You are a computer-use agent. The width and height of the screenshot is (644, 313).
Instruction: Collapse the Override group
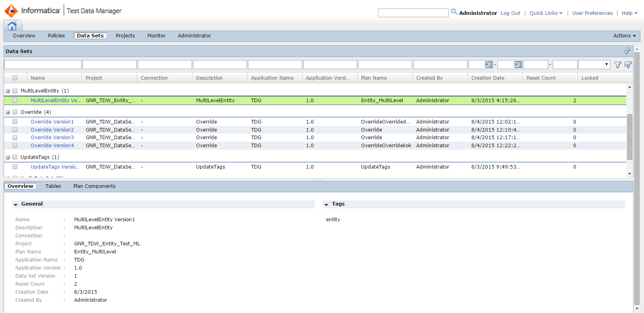point(8,112)
